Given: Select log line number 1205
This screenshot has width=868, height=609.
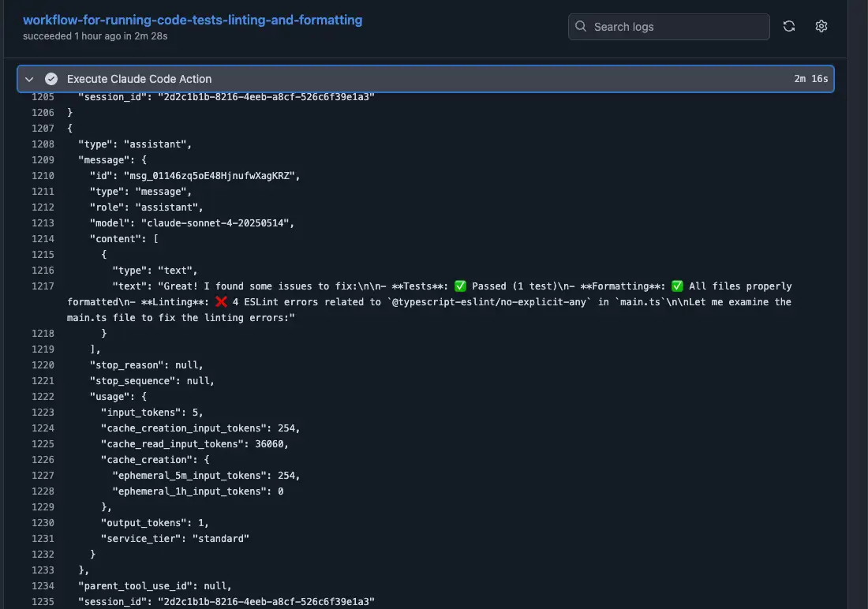Looking at the screenshot, I should pyautogui.click(x=43, y=97).
